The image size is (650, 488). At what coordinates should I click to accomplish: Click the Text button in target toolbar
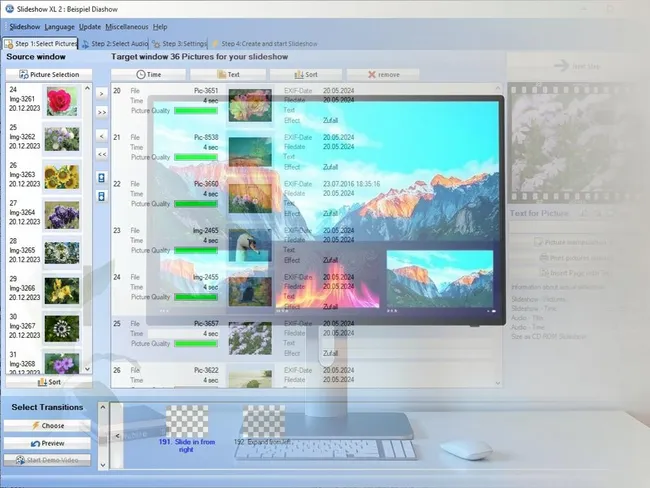click(228, 75)
